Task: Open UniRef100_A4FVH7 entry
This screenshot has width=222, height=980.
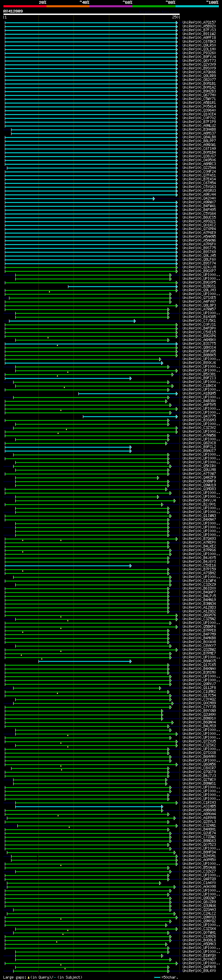Action: (x=199, y=302)
